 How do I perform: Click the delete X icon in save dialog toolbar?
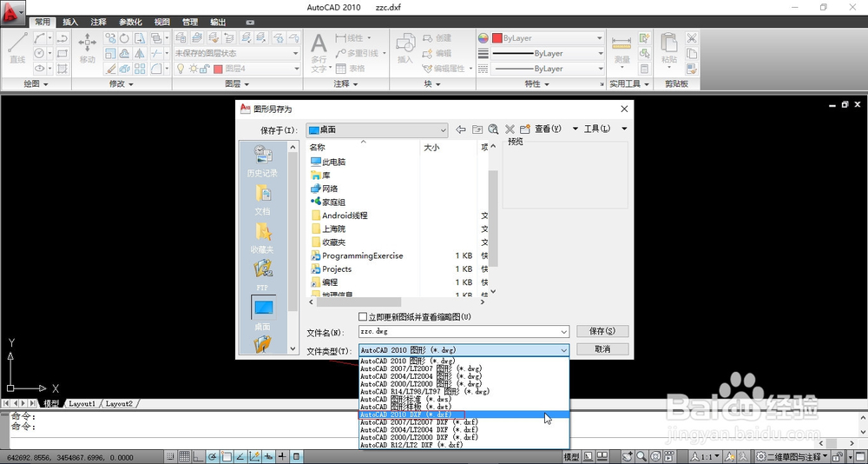point(510,129)
